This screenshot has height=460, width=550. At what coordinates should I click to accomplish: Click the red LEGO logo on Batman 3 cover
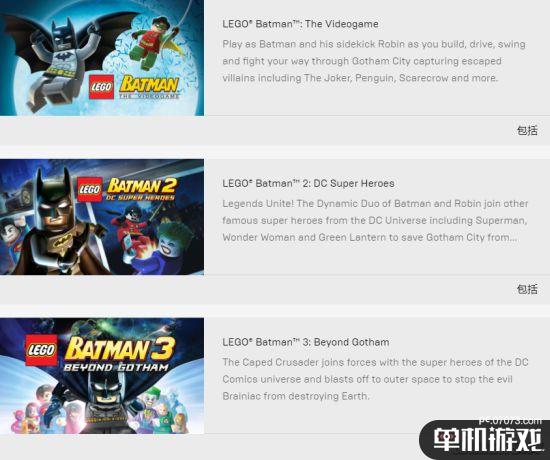41,350
